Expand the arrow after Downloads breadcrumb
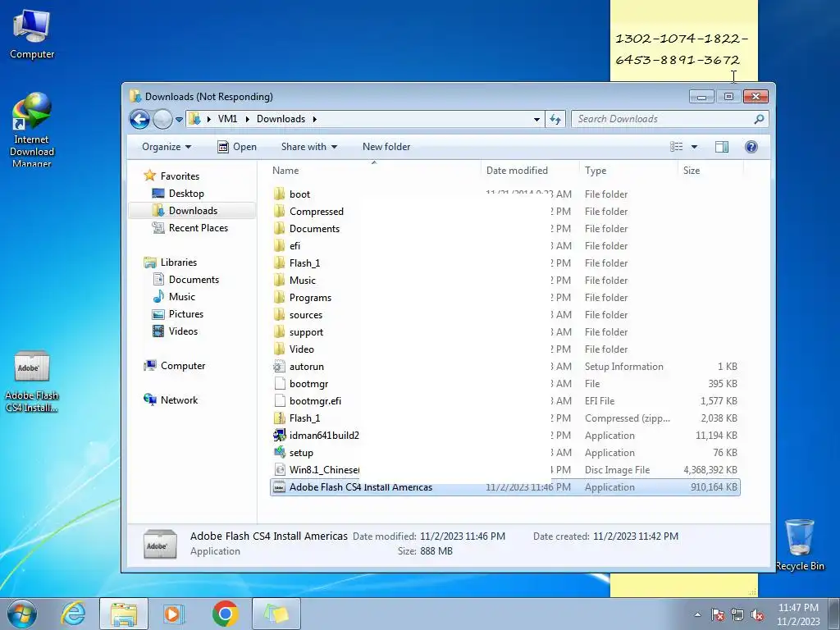This screenshot has width=840, height=630. tap(314, 119)
